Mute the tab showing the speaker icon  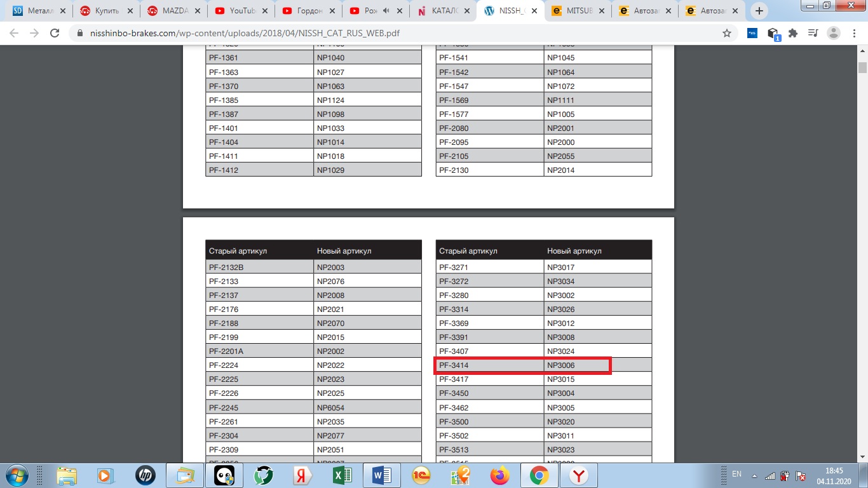pyautogui.click(x=386, y=11)
